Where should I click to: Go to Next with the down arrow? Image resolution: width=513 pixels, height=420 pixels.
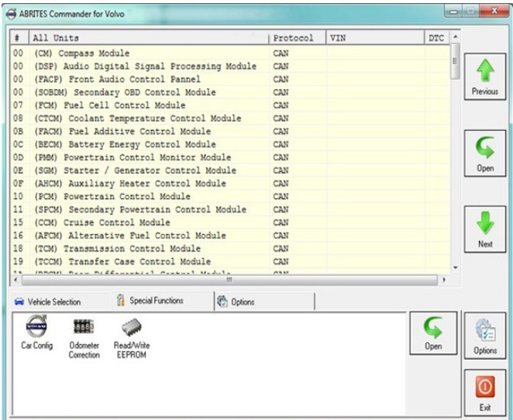485,229
